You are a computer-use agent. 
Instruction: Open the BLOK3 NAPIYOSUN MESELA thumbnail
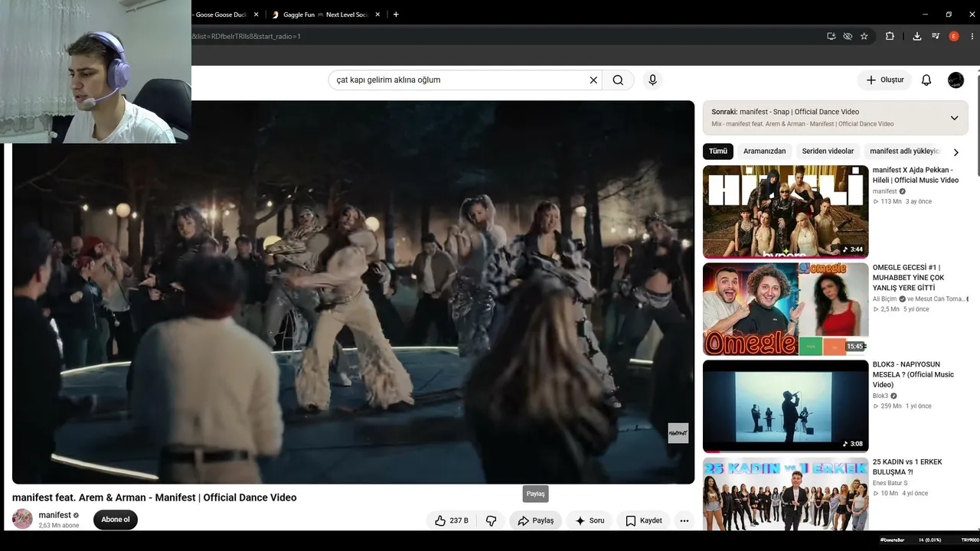pyautogui.click(x=786, y=406)
